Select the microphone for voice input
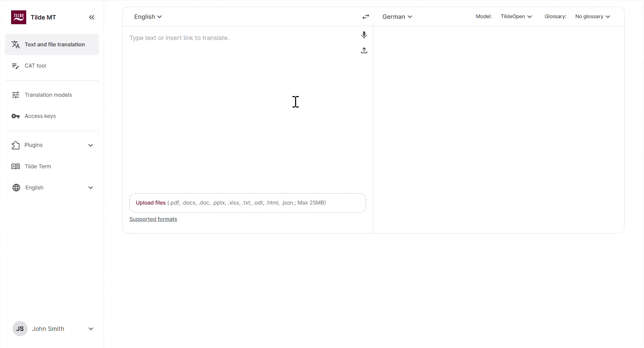This screenshot has height=348, width=644. (x=364, y=35)
